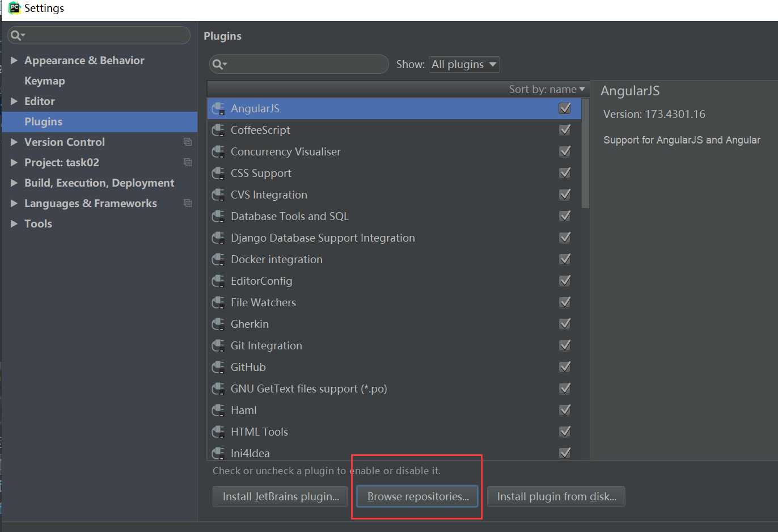Click the plugin search magnifier icon
This screenshot has height=532, width=778.
coord(219,65)
